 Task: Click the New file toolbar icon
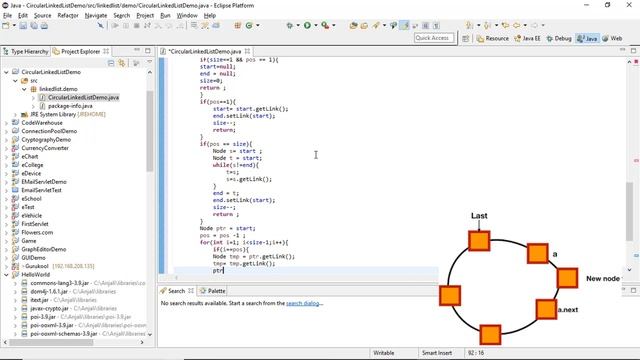click(x=6, y=26)
